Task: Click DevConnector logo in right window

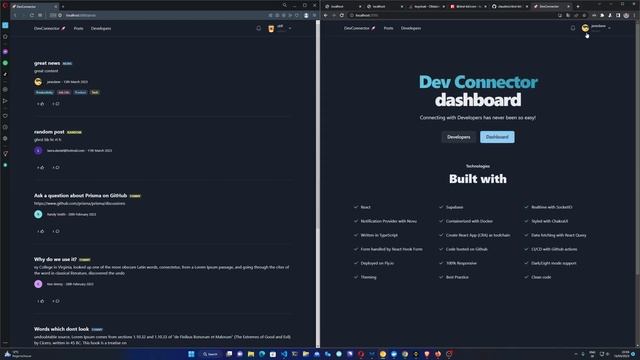Action: tap(359, 28)
